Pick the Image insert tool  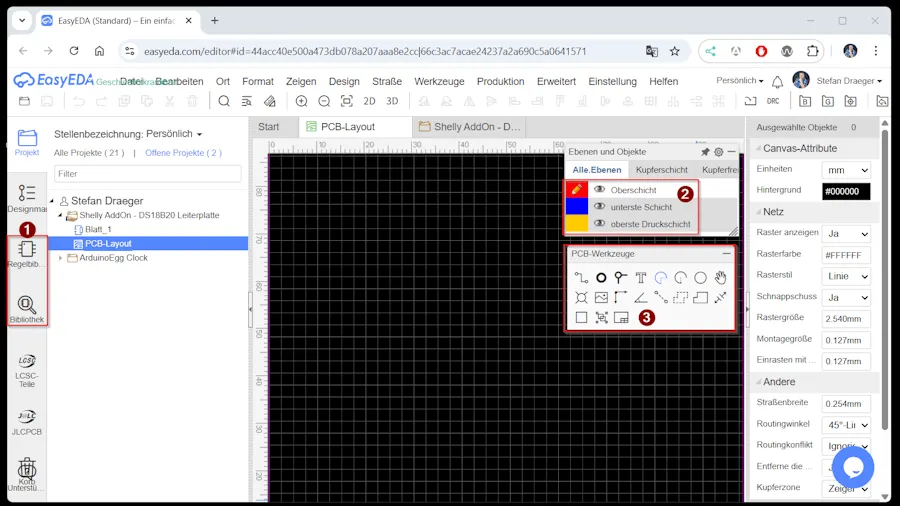coord(601,297)
